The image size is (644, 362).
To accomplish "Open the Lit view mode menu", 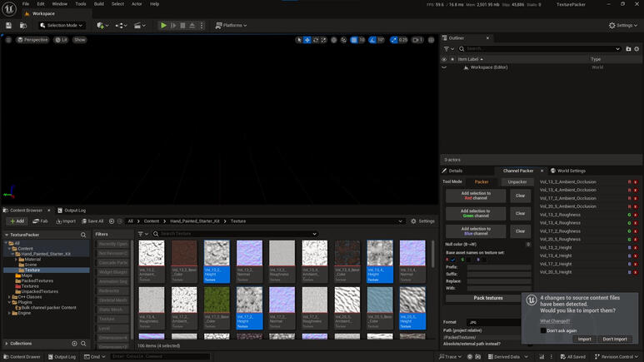I will click(x=61, y=40).
